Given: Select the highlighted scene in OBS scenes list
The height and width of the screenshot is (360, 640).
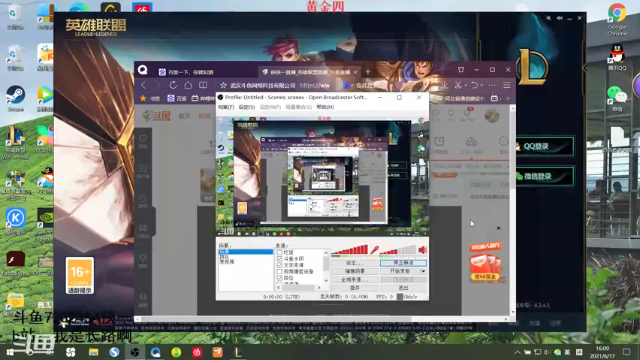Looking at the screenshot, I should [246, 252].
